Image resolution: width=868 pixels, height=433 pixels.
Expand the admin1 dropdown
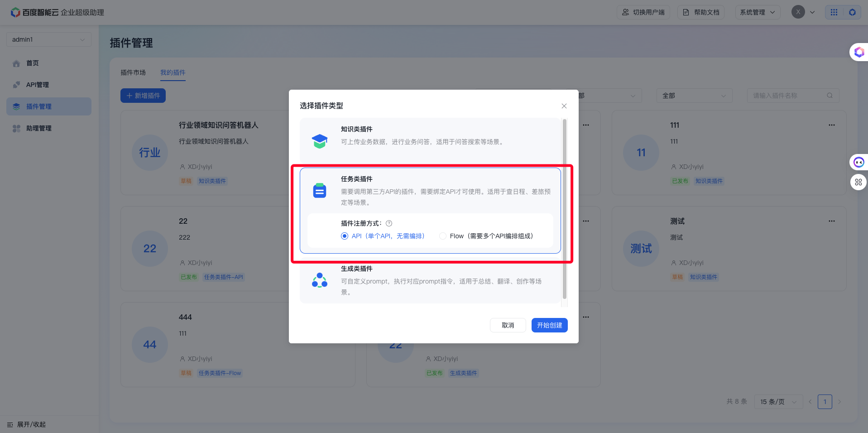(x=49, y=39)
